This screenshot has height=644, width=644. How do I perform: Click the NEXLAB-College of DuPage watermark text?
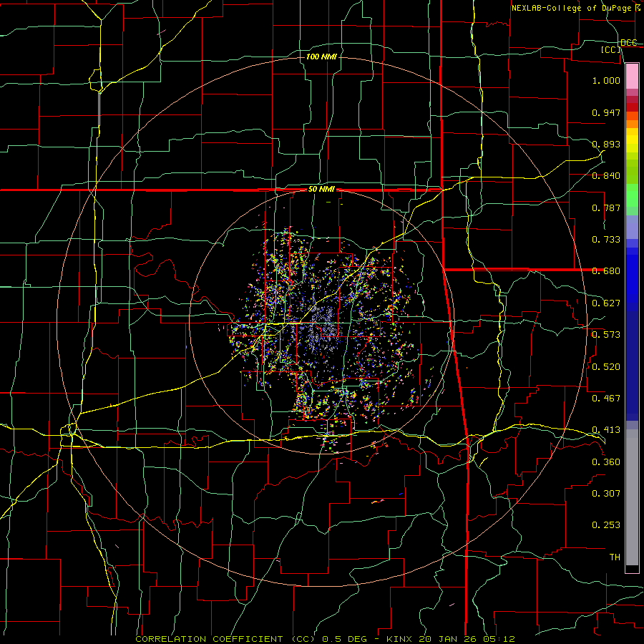click(x=576, y=8)
